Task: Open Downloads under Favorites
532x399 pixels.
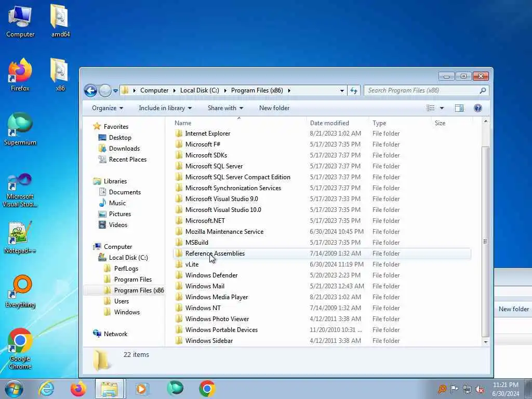Action: click(x=124, y=149)
